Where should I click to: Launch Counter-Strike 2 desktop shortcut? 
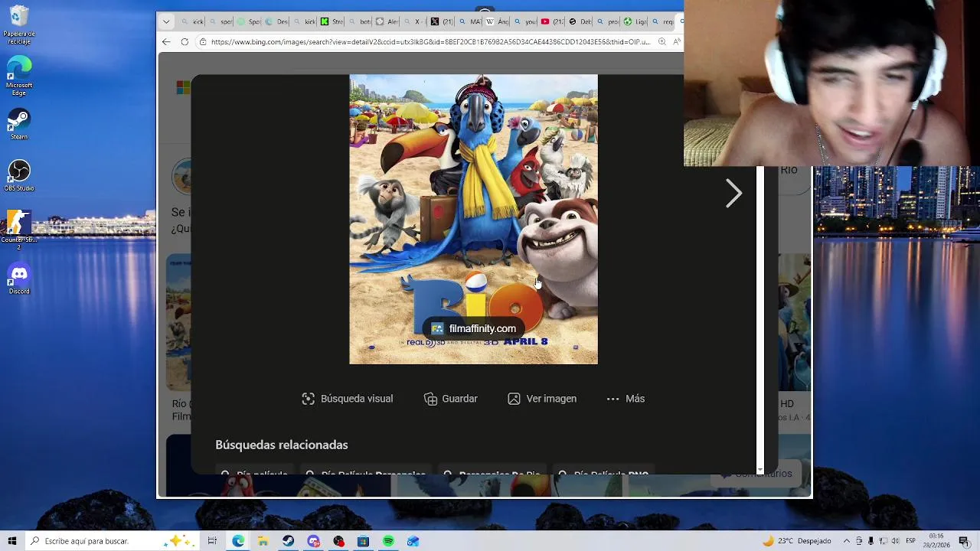19,230
